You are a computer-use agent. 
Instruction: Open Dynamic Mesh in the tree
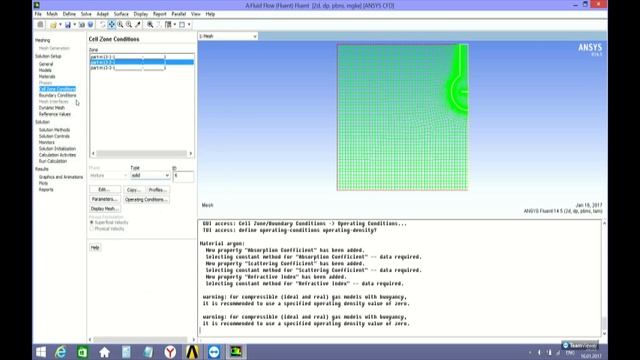pos(51,108)
